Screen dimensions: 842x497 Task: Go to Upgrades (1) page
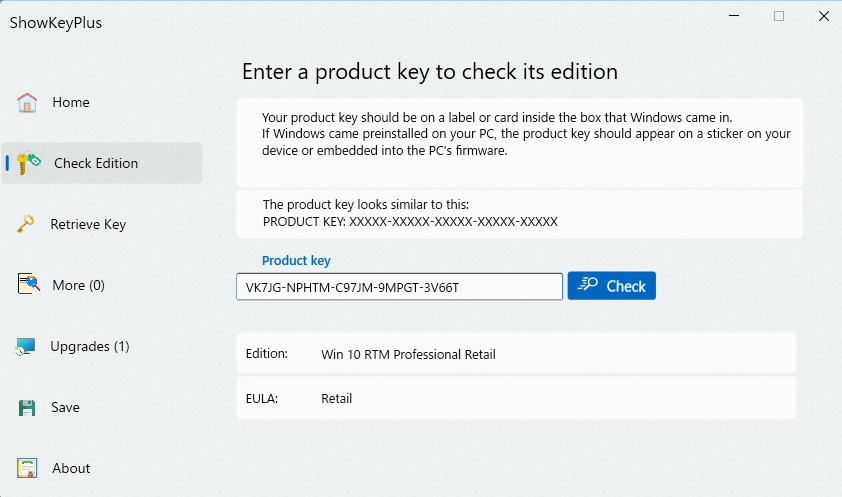click(x=90, y=346)
